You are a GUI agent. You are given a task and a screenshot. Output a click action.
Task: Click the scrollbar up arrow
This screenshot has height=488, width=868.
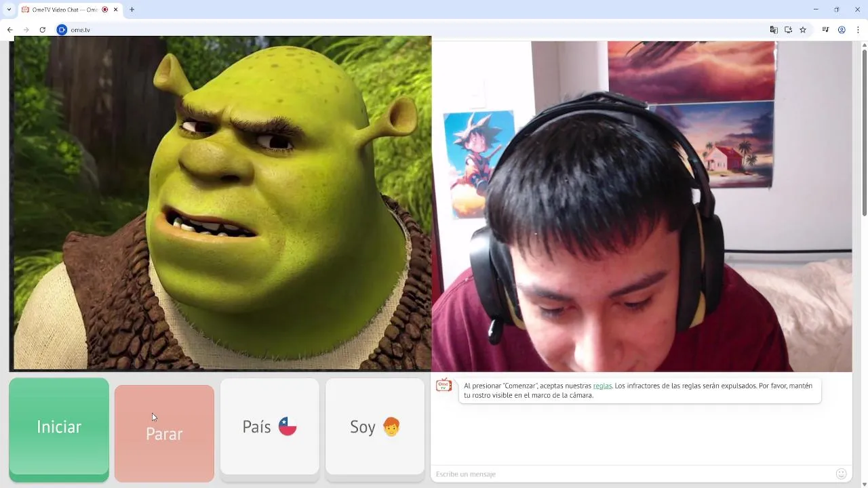(864, 45)
